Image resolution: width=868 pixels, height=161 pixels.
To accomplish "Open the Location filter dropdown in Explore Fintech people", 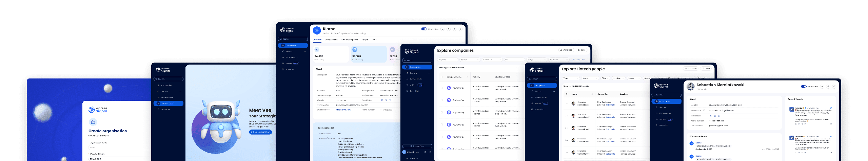I will (619, 78).
